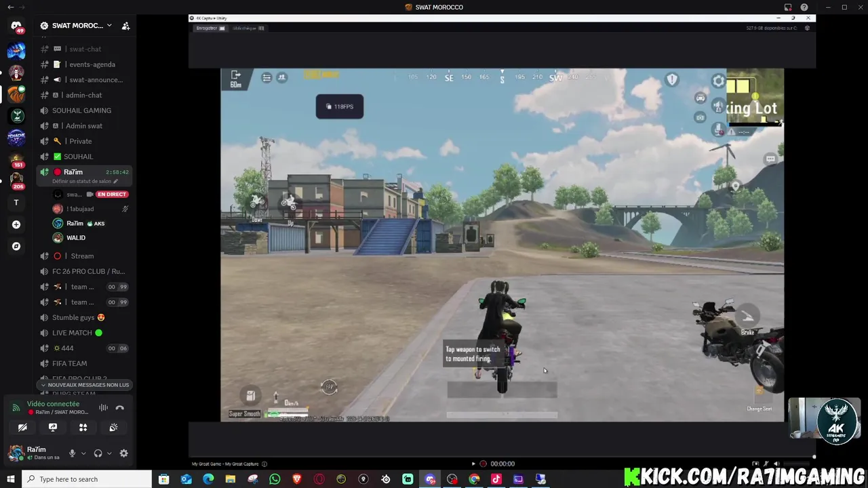Open the discover servers compass icon
Image resolution: width=868 pixels, height=488 pixels.
[x=16, y=246]
